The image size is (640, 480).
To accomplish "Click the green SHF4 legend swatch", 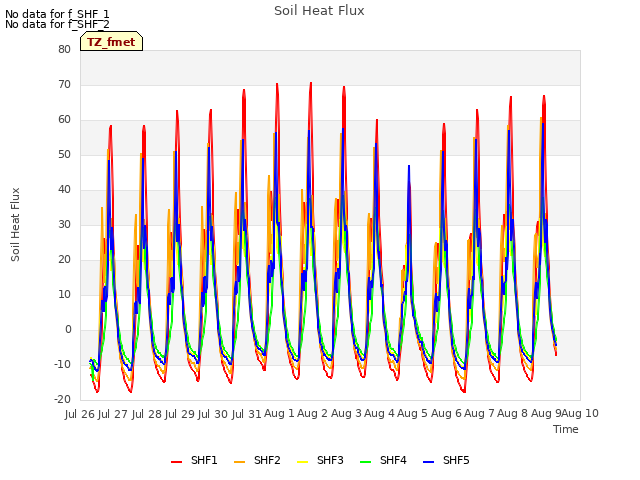I will pos(365,462).
